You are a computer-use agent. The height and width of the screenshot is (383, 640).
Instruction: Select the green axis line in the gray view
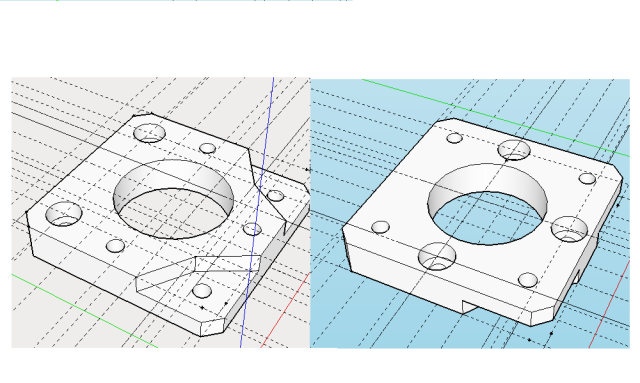pyautogui.click(x=84, y=311)
